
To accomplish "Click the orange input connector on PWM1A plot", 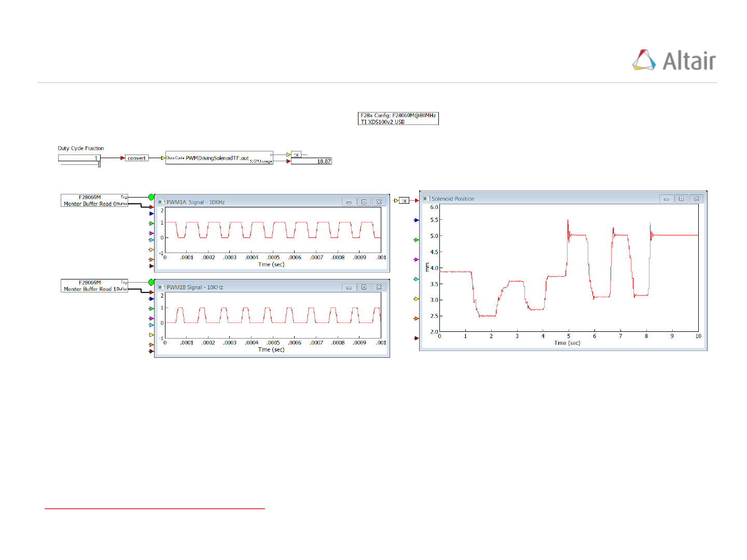I will pos(151,259).
